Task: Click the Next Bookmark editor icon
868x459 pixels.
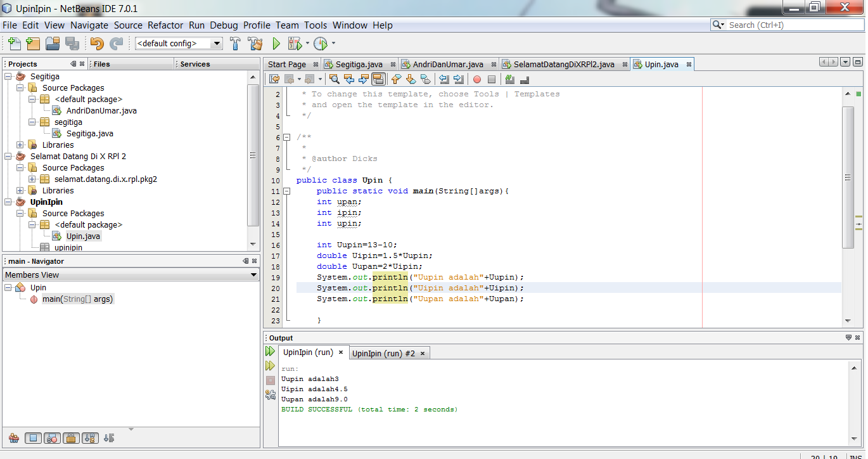Action: click(x=411, y=79)
